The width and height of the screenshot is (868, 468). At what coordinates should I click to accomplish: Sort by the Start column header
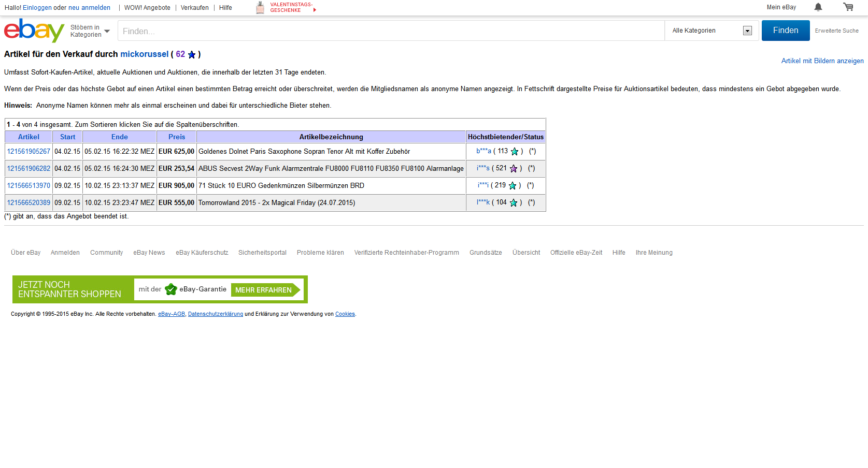(x=67, y=137)
